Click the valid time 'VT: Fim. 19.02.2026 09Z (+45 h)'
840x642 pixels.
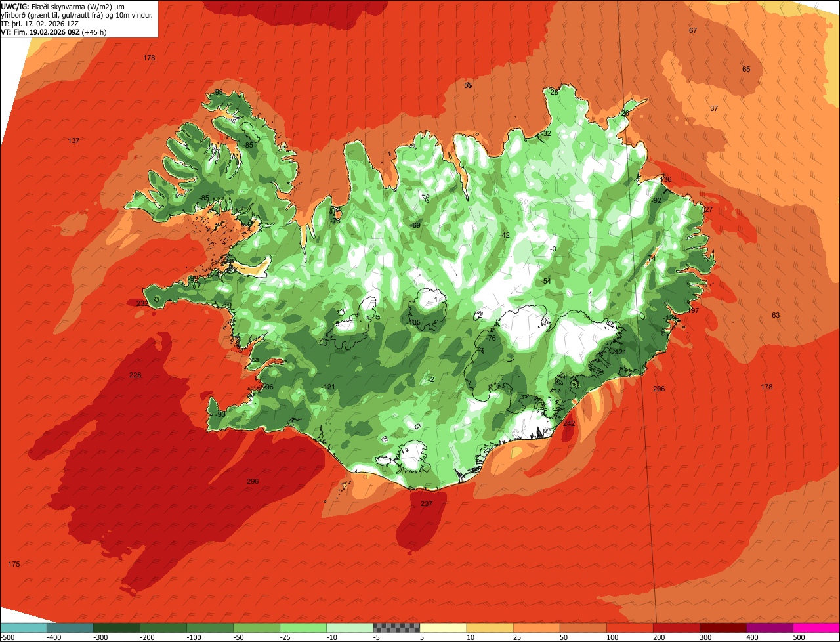point(54,32)
